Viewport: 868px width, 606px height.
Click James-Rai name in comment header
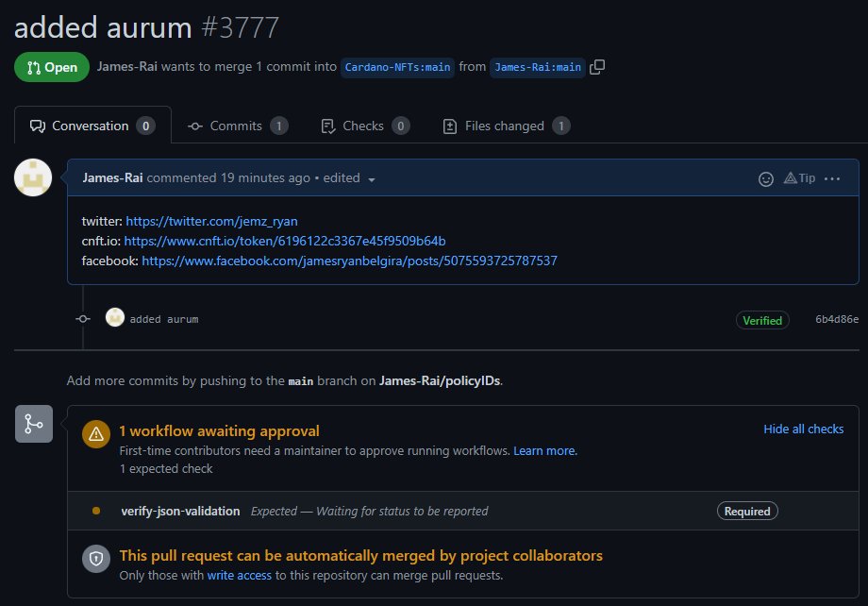pos(112,177)
